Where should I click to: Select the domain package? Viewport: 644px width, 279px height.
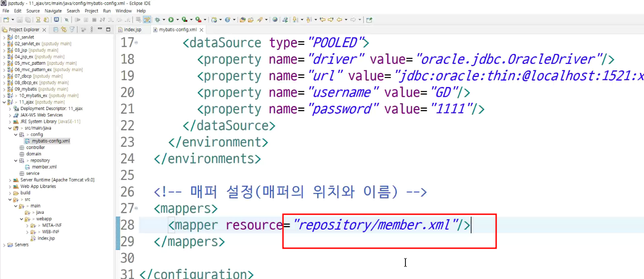point(34,154)
